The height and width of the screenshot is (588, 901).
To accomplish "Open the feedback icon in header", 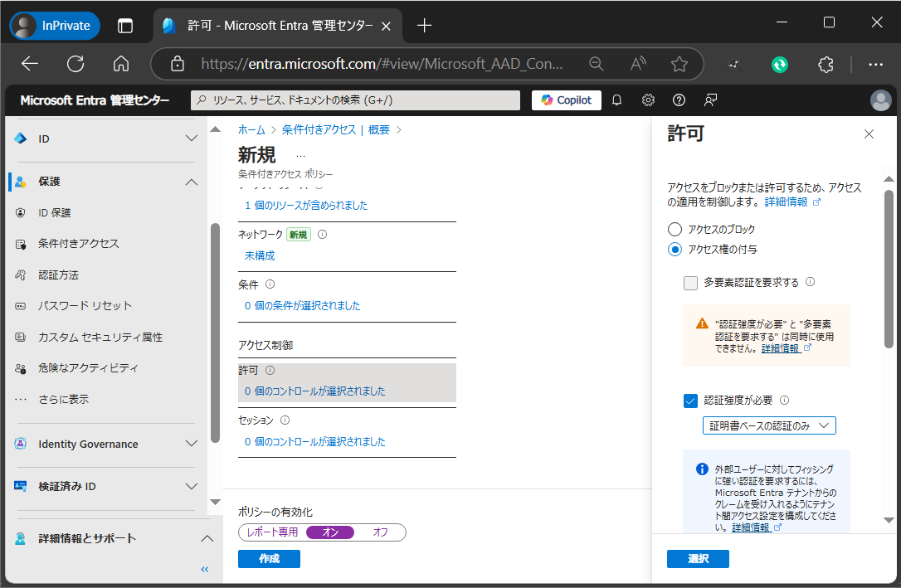I will click(710, 100).
